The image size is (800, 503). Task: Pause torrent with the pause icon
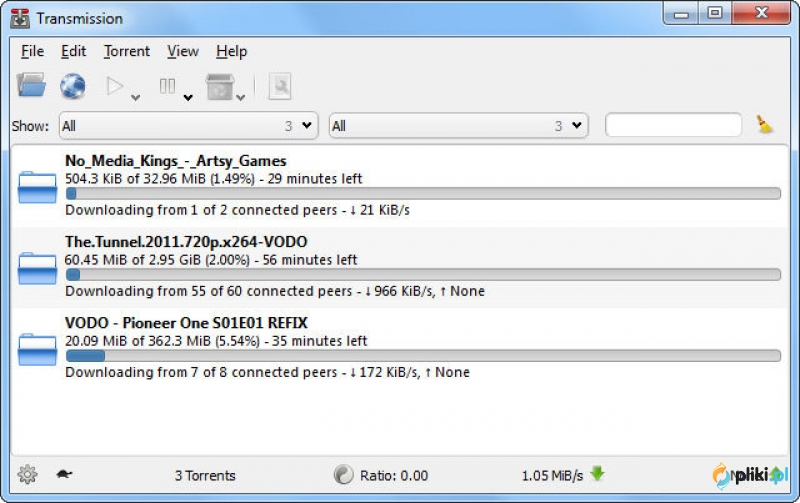point(167,86)
